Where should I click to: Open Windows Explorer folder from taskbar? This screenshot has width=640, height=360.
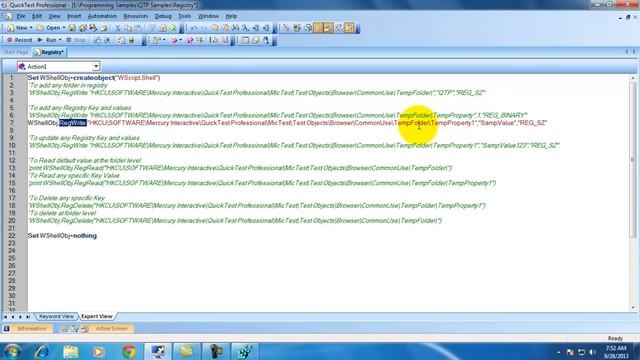(71, 351)
